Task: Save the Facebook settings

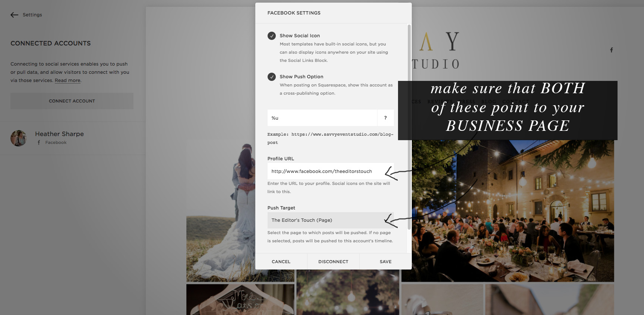Action: pyautogui.click(x=385, y=262)
